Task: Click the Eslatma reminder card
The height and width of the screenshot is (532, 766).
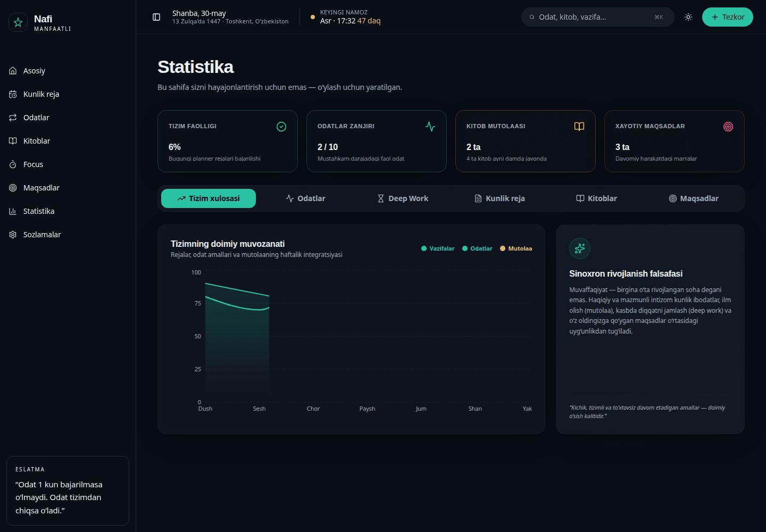Action: tap(68, 491)
